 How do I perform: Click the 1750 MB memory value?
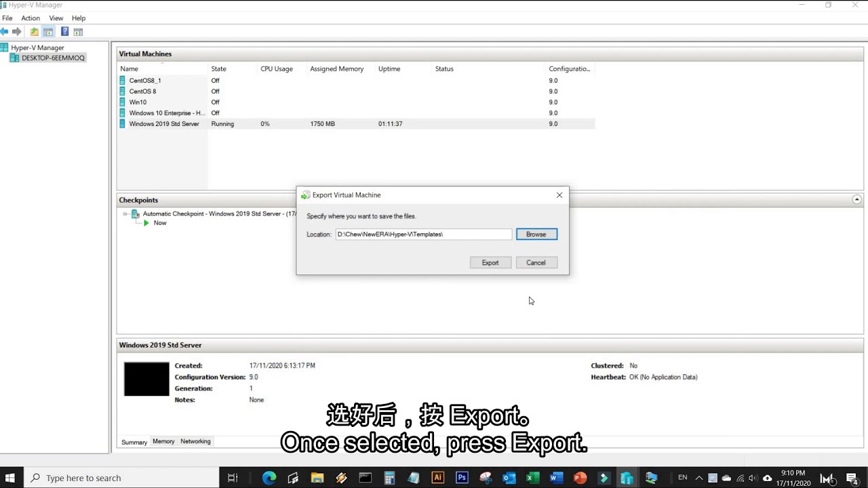pyautogui.click(x=323, y=124)
